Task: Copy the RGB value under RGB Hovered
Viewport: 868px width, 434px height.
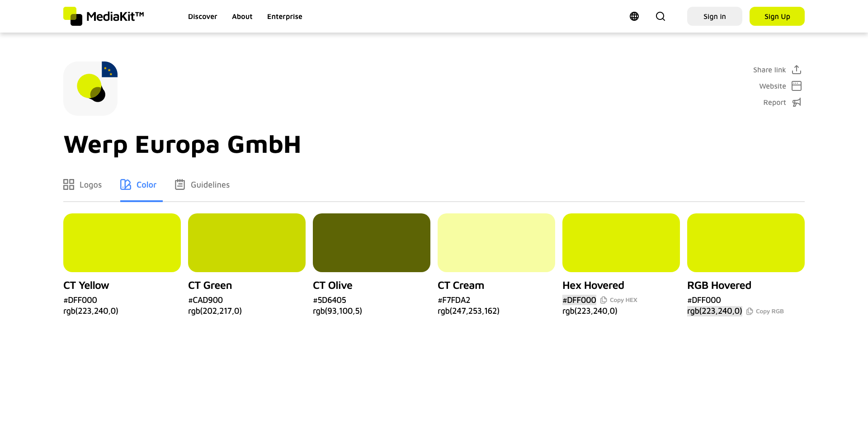Action: click(765, 311)
